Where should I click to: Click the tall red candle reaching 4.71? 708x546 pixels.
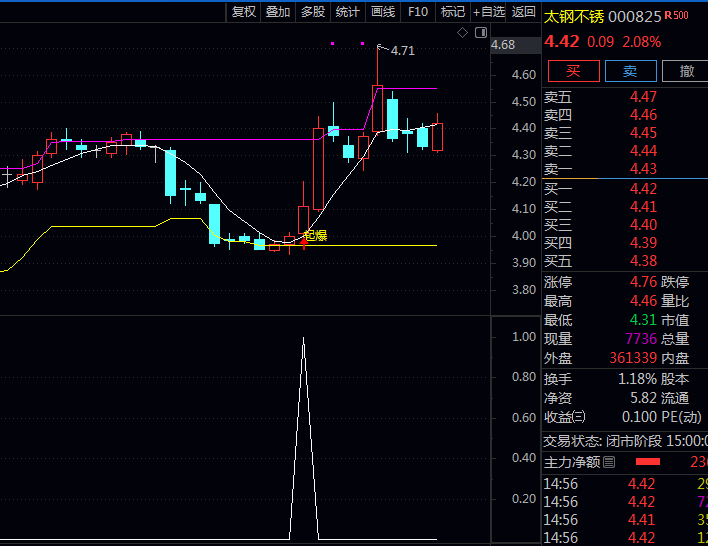(377, 108)
